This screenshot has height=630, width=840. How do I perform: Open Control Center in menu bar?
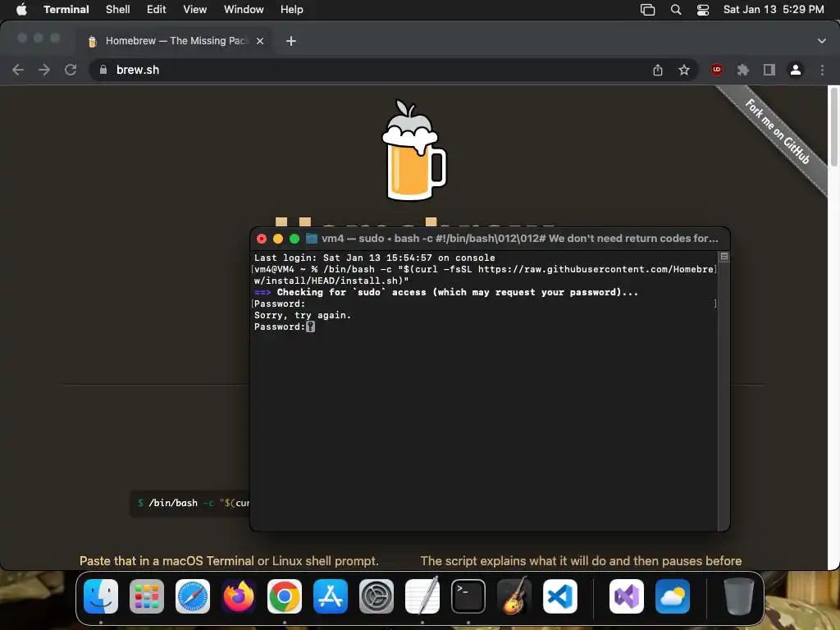[703, 10]
